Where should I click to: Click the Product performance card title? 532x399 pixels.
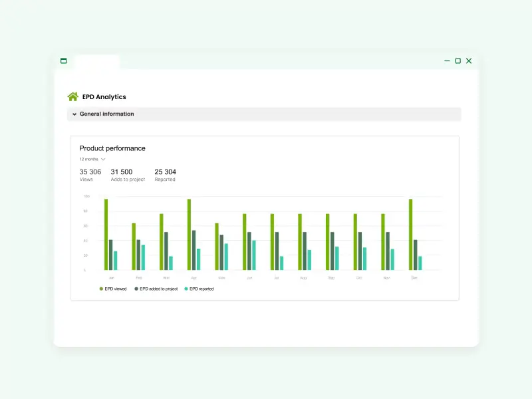pyautogui.click(x=112, y=148)
